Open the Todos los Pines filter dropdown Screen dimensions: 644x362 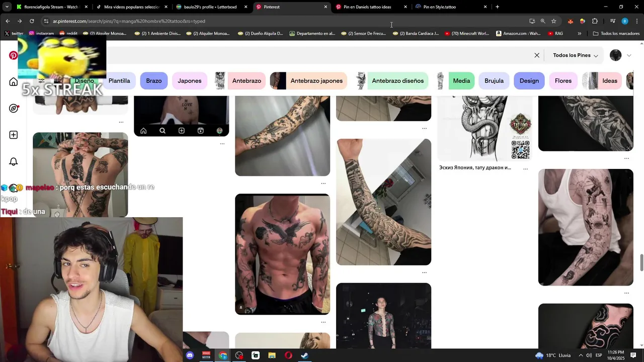click(575, 55)
